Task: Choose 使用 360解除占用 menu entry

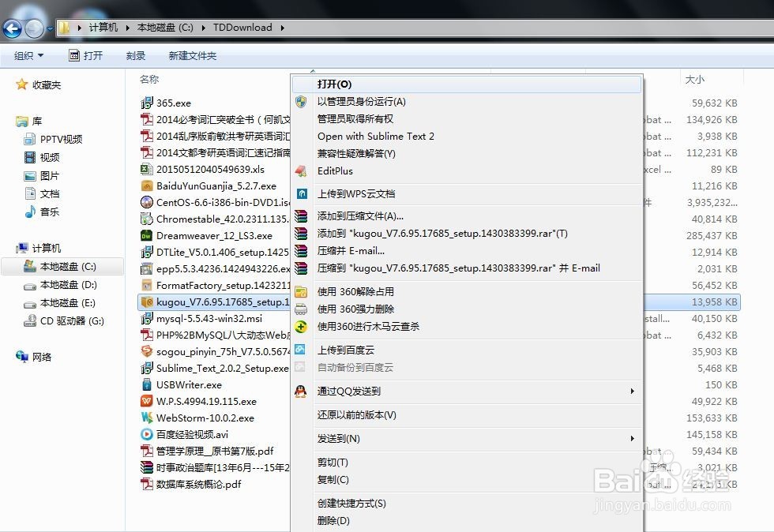Action: 467,292
